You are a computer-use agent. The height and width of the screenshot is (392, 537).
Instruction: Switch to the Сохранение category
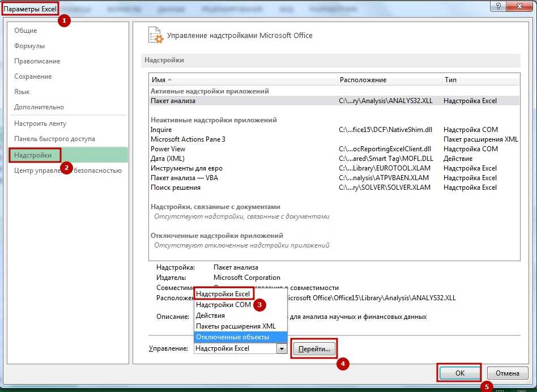(33, 76)
